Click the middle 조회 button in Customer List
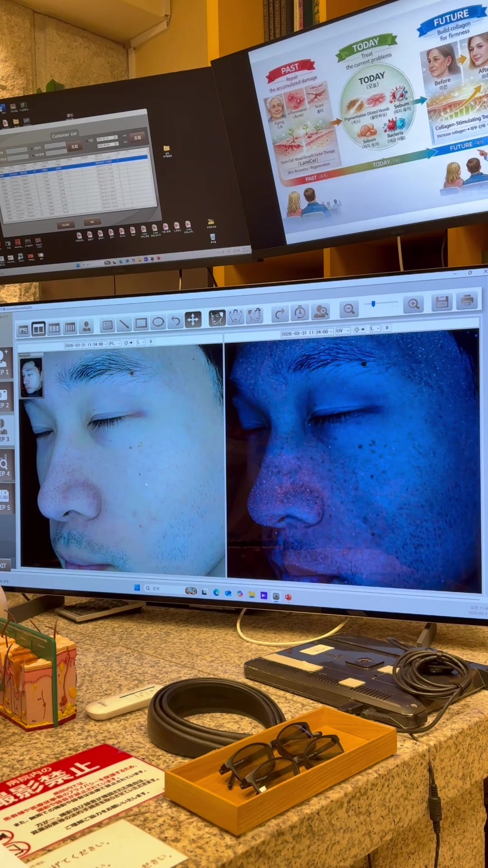The width and height of the screenshot is (488, 868). pyautogui.click(x=74, y=146)
